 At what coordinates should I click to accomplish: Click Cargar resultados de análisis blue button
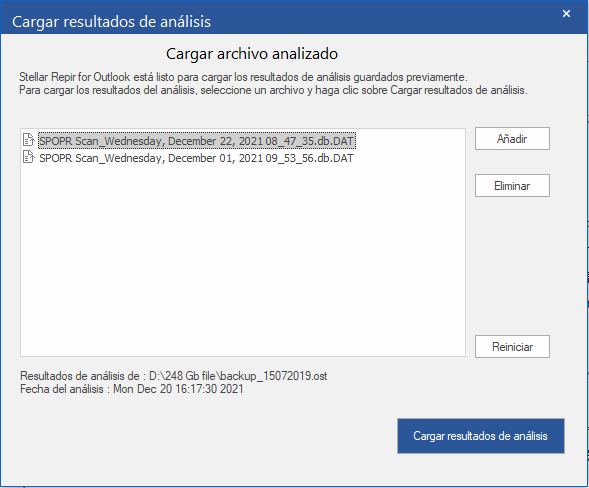[x=480, y=436]
